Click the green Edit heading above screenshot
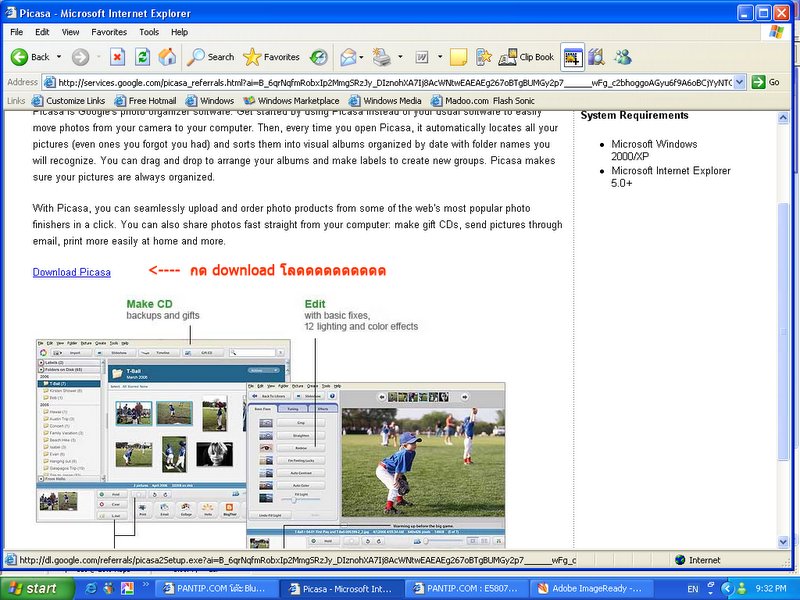 click(315, 304)
